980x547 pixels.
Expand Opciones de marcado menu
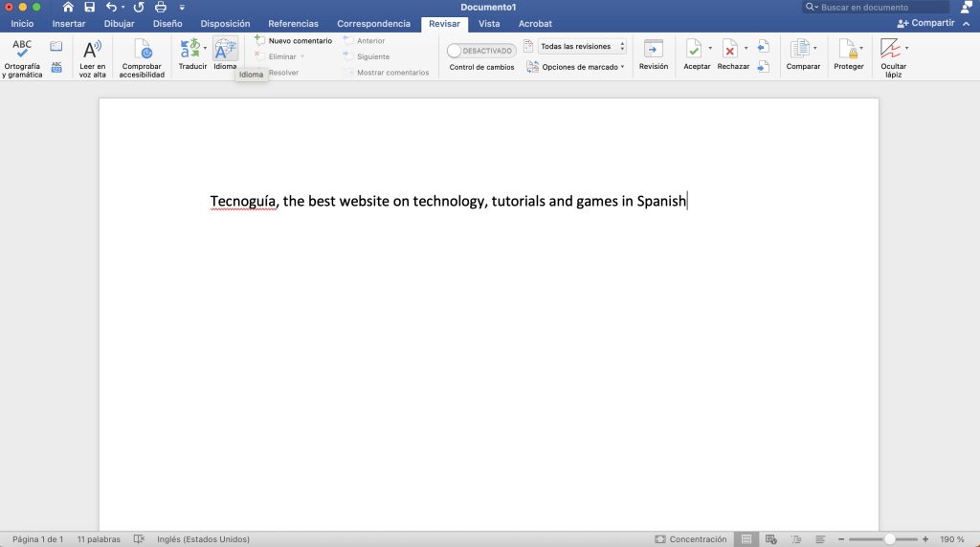[575, 67]
